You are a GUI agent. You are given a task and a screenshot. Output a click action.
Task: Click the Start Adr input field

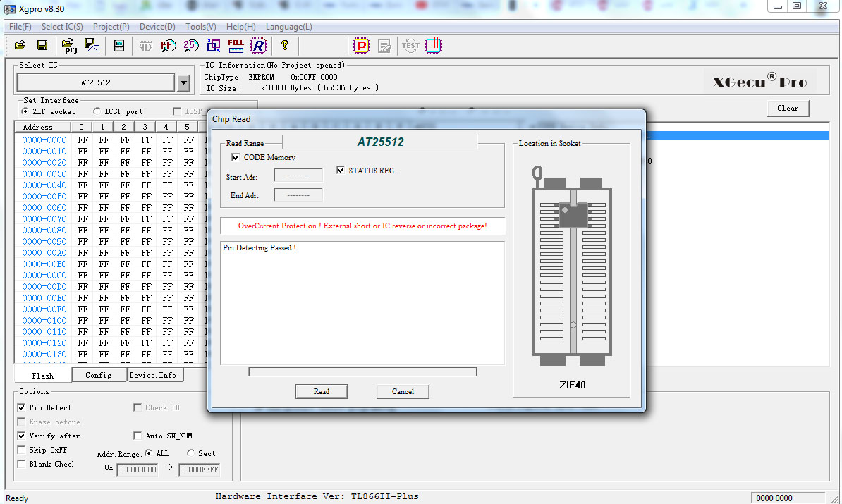click(x=298, y=175)
